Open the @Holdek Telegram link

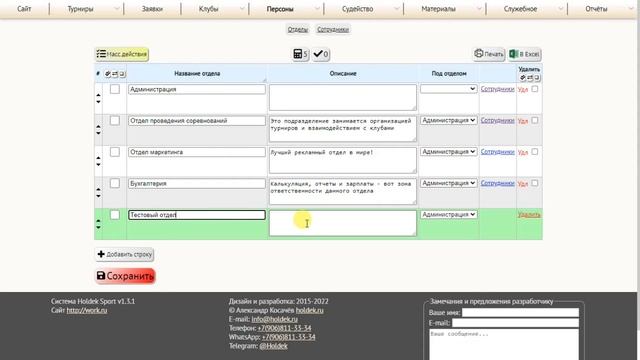point(273,346)
